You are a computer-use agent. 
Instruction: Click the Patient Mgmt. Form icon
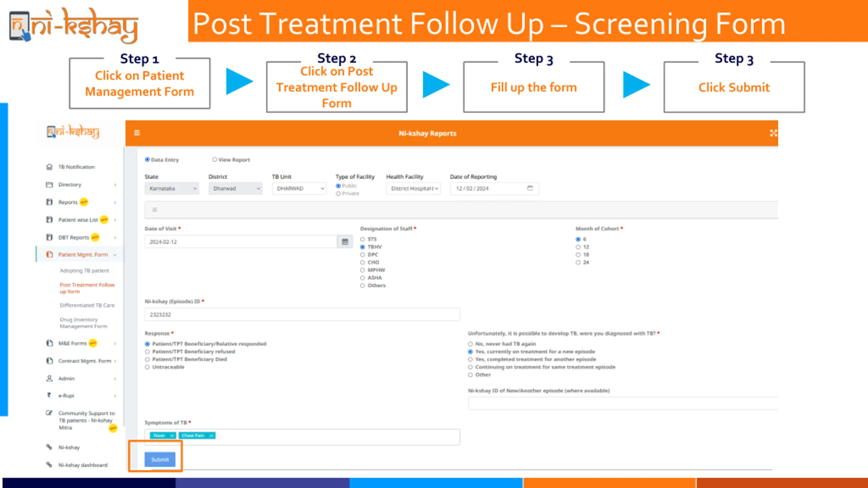point(50,255)
